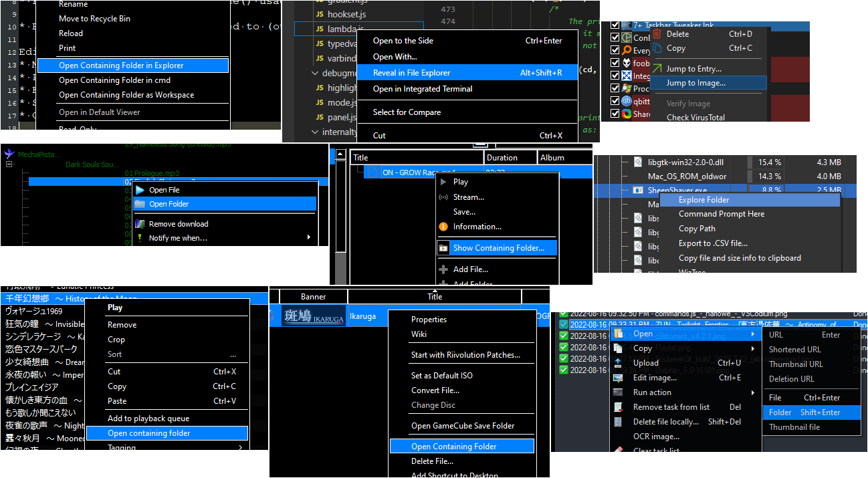The image size is (868, 478).
Task: Click the foobar2000 icon in the app list
Action: click(x=627, y=63)
